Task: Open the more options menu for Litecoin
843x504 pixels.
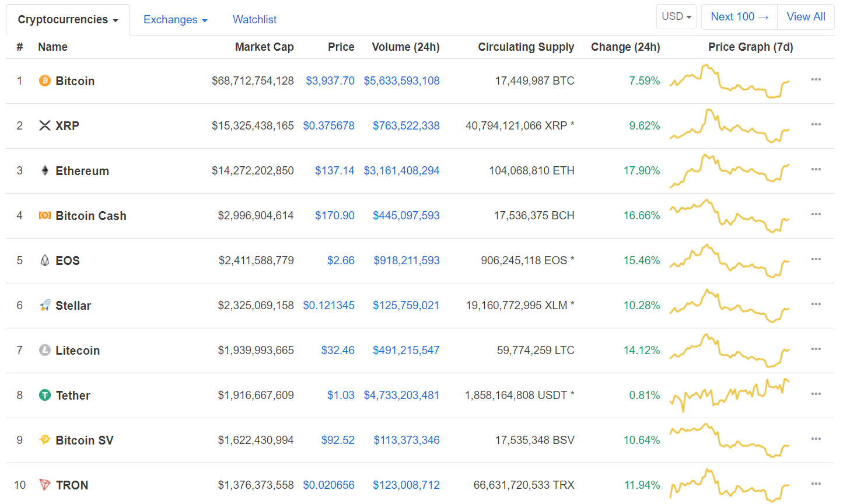Action: click(816, 349)
